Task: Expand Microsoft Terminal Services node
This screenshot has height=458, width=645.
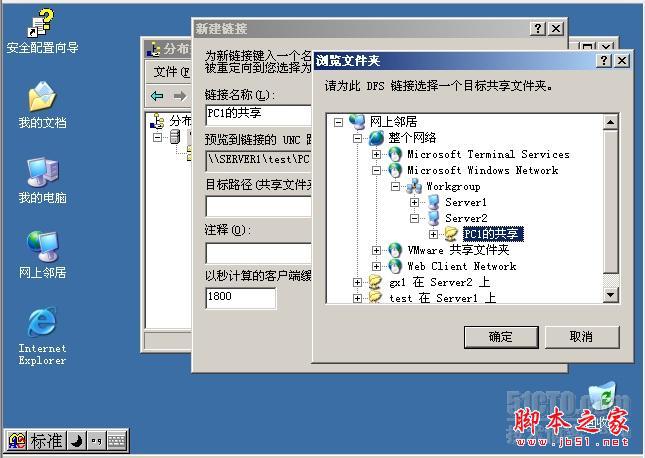Action: click(x=376, y=154)
